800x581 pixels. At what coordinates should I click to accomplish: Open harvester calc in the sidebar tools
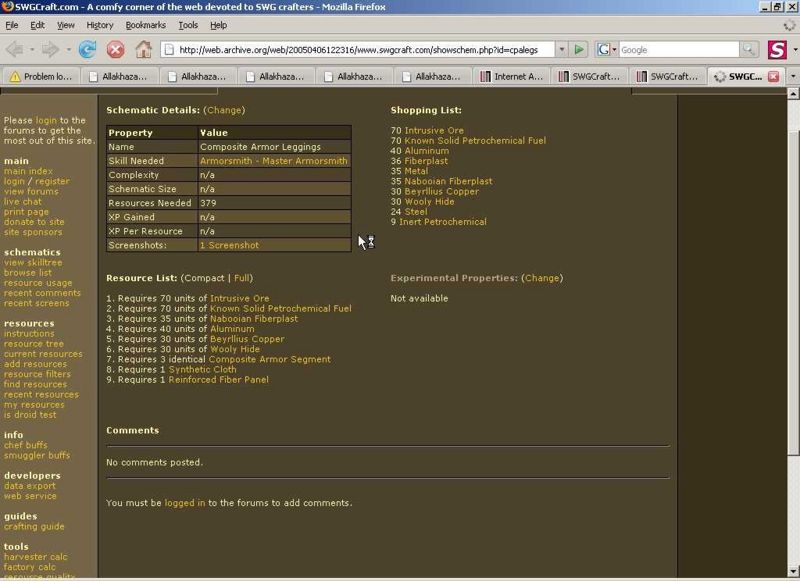pos(36,557)
